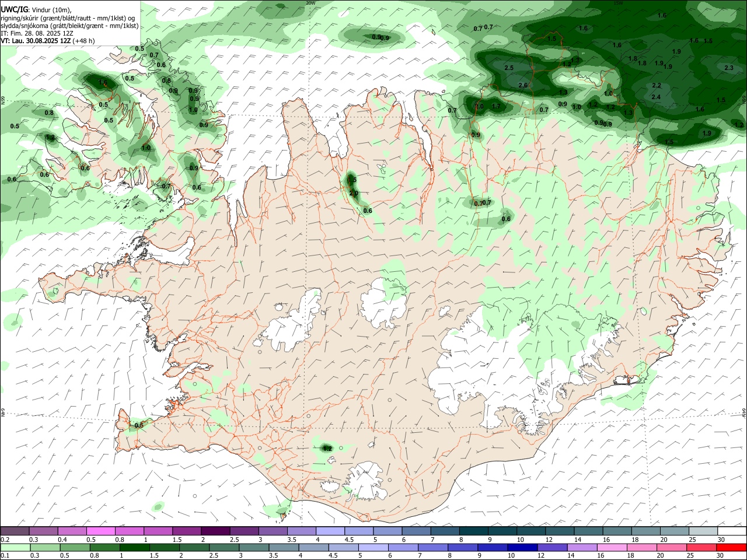Image resolution: width=747 pixels, height=560 pixels.
Task: Click the '2.4' precipitation value on the map
Action: point(656,97)
